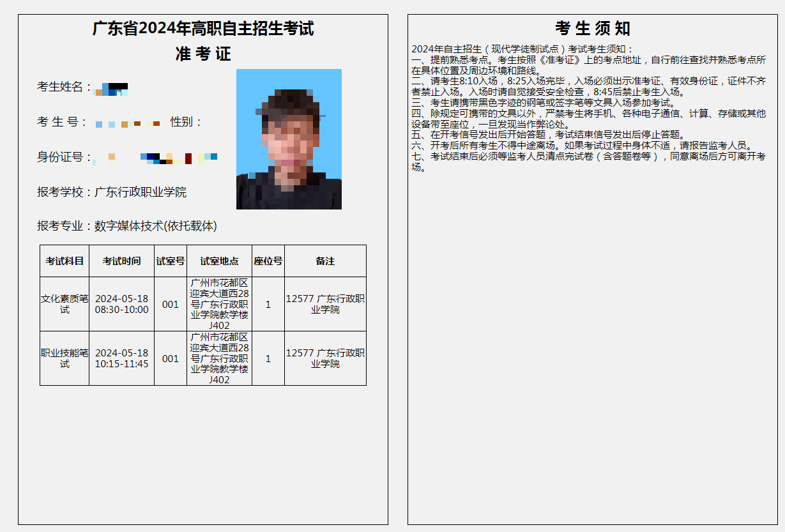The image size is (785, 532).
Task: Select the 准考证 heading
Action: click(203, 54)
